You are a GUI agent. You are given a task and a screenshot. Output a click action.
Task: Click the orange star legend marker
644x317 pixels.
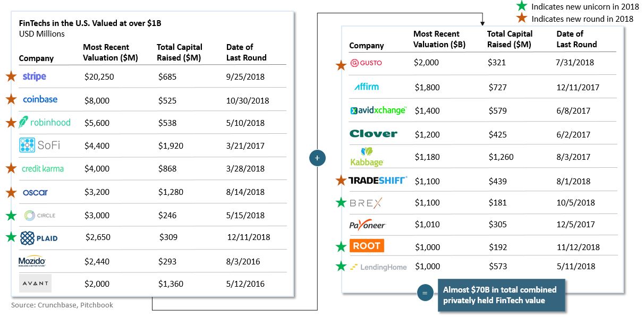[522, 19]
